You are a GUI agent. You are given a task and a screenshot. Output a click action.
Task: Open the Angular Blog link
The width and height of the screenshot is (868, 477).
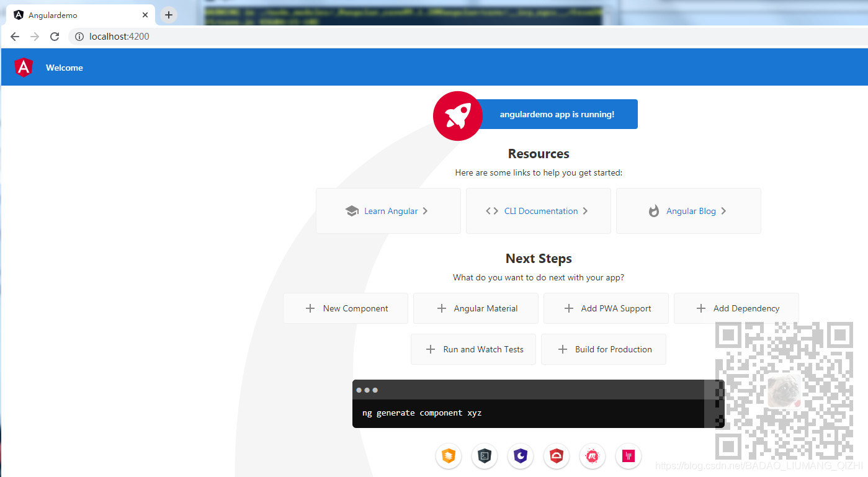(691, 211)
